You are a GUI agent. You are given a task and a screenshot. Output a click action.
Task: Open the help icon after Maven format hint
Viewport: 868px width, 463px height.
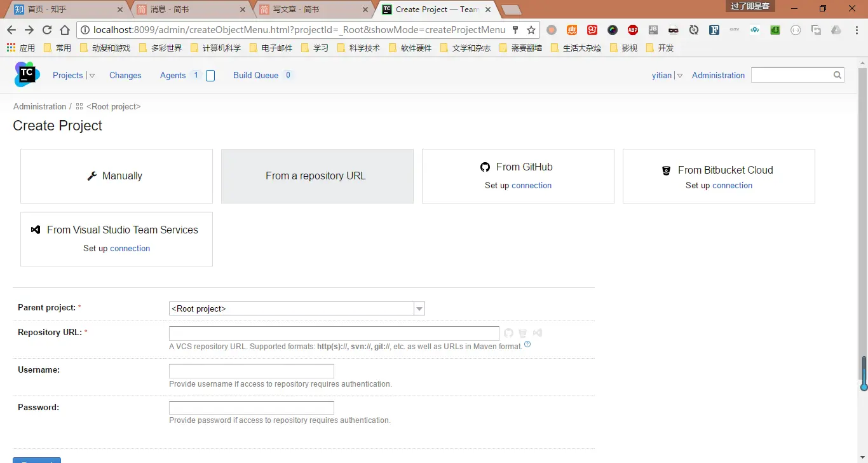527,345
